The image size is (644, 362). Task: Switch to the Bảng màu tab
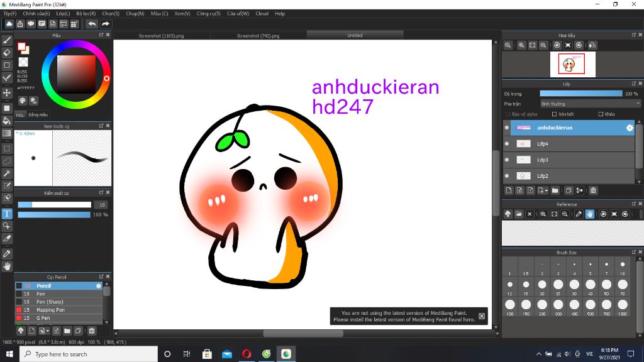(x=38, y=114)
